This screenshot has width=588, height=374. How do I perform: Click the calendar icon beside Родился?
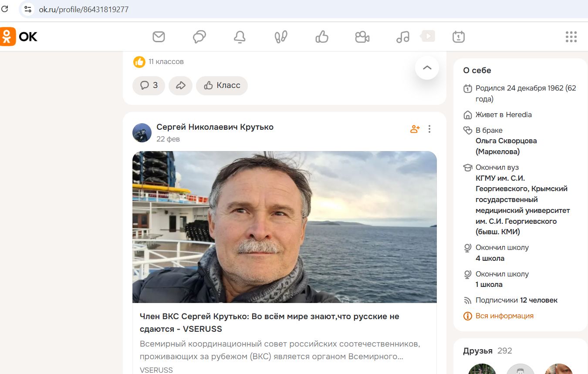467,89
